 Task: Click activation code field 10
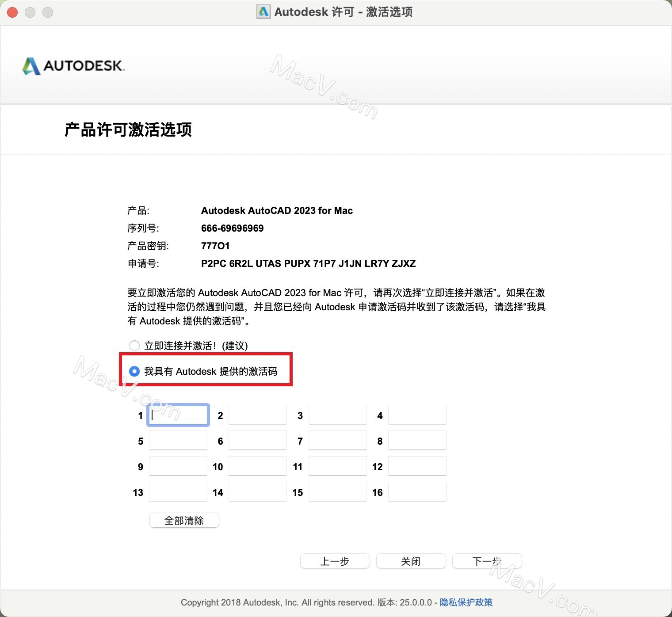tap(258, 466)
